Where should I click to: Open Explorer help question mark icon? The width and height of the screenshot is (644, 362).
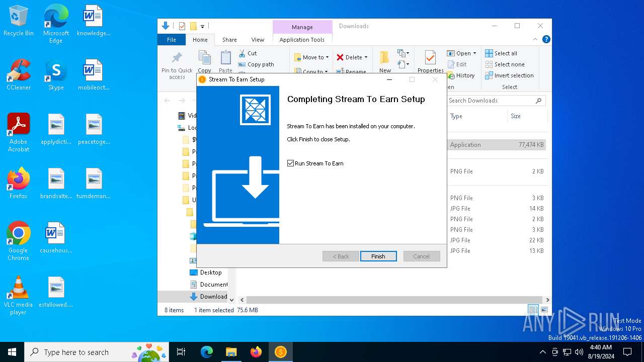(546, 39)
